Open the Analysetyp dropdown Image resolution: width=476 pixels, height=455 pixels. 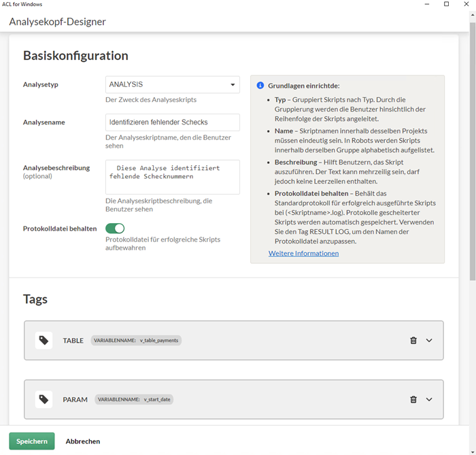coord(173,85)
